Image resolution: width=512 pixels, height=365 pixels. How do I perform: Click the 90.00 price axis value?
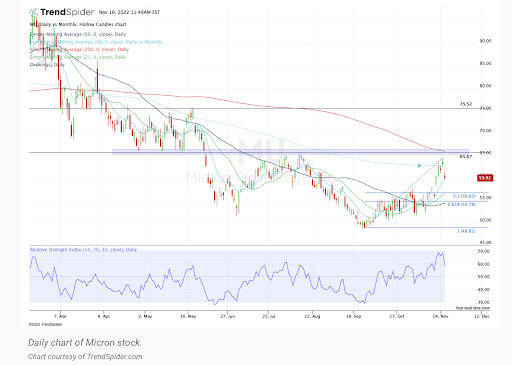(485, 41)
